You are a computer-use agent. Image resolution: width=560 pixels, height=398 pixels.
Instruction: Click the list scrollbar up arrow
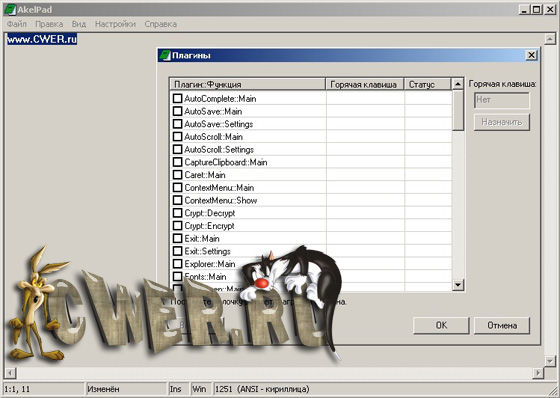coord(458,84)
